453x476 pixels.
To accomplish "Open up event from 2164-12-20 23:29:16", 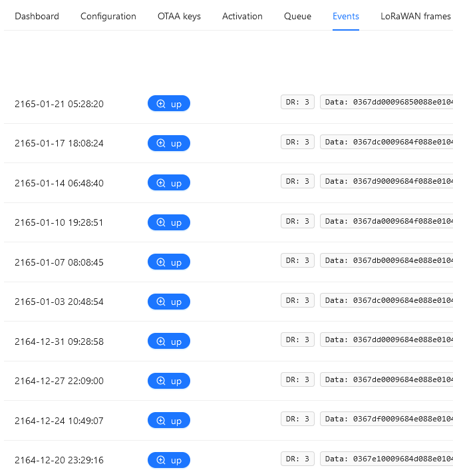I will click(169, 460).
